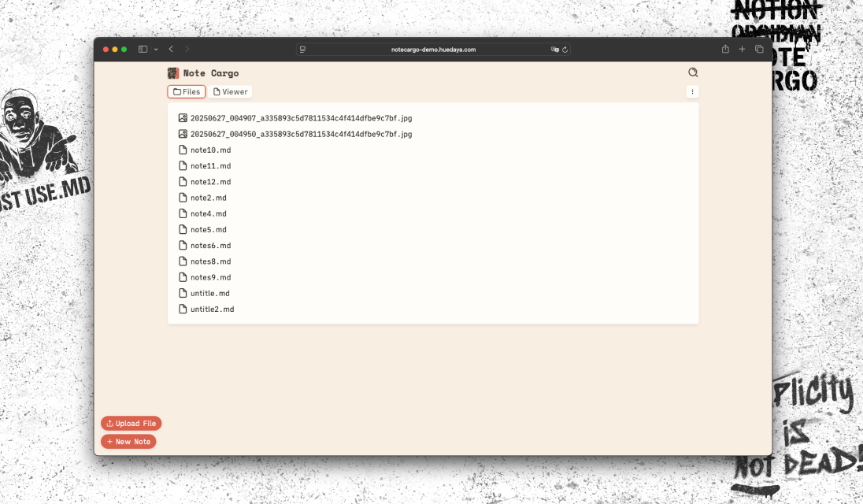
Task: Click the Upload File button
Action: point(131,423)
